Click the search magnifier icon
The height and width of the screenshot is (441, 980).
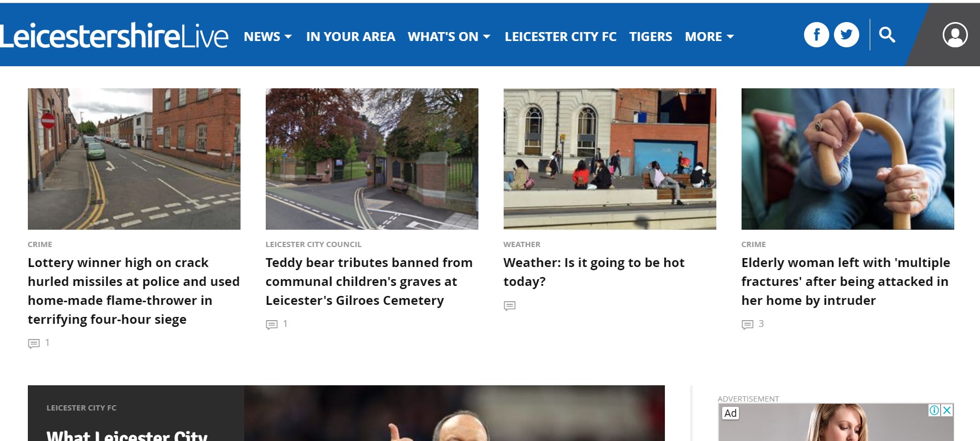887,35
